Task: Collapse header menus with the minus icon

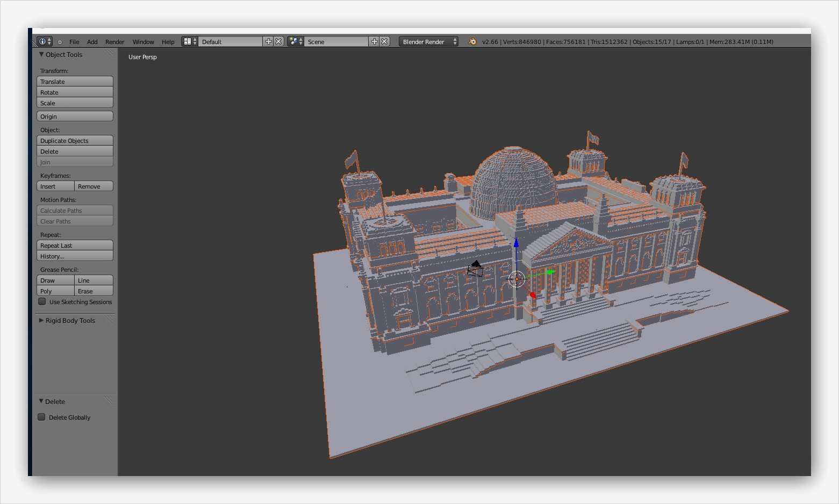Action: click(x=60, y=42)
